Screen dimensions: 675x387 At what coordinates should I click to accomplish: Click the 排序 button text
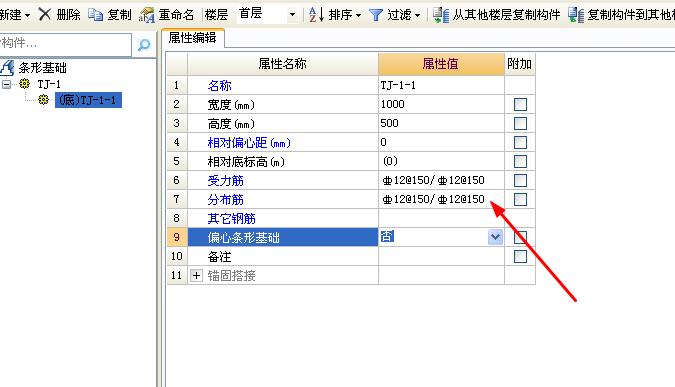point(341,15)
